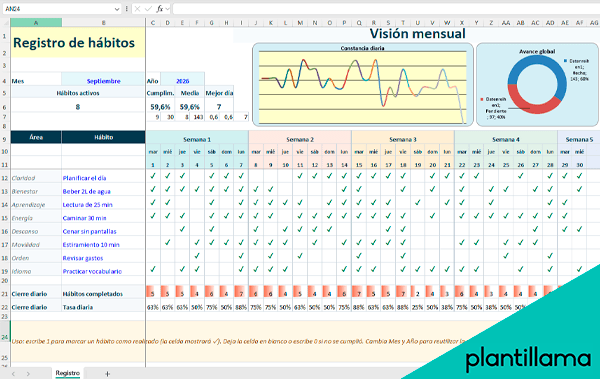Select the Área column header cell
The height and width of the screenshot is (379, 600).
(36, 137)
